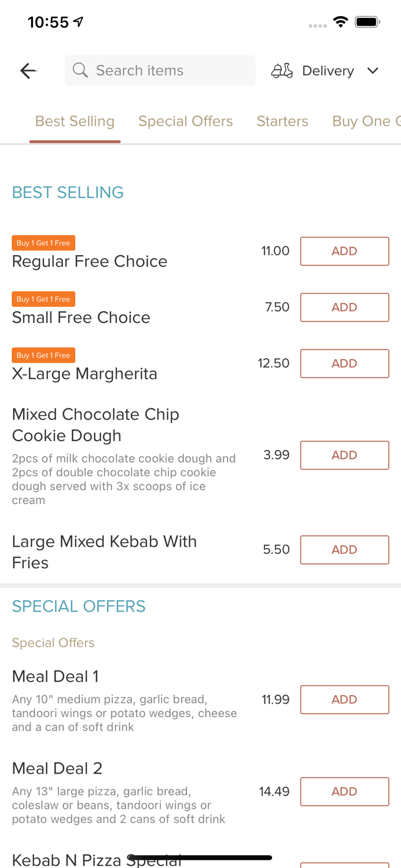
Task: Click the location arrow beside the clock
Action: tap(77, 21)
